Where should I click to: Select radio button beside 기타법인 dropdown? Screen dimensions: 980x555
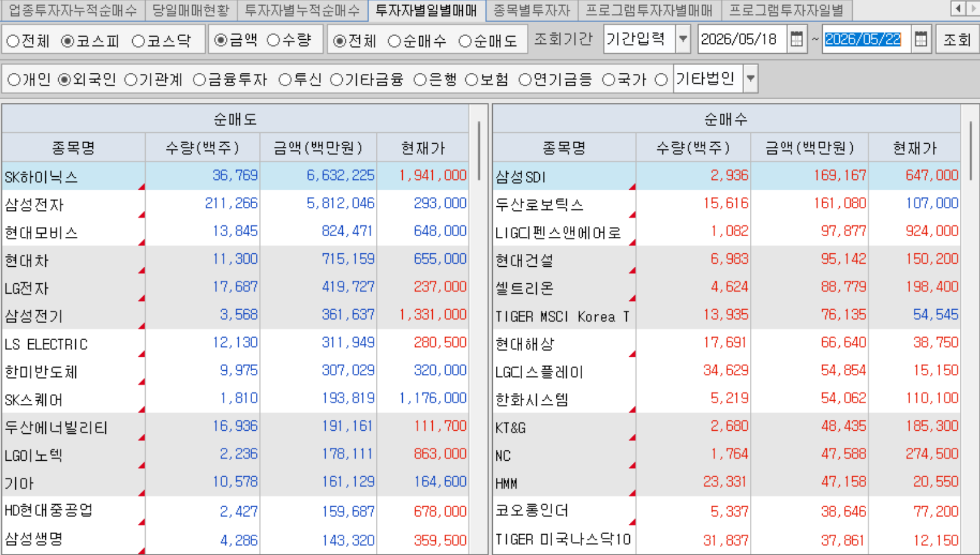click(661, 80)
